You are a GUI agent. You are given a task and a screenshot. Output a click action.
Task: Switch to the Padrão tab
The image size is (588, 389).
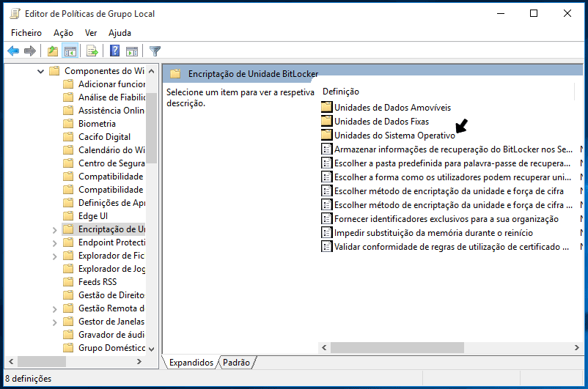click(236, 363)
